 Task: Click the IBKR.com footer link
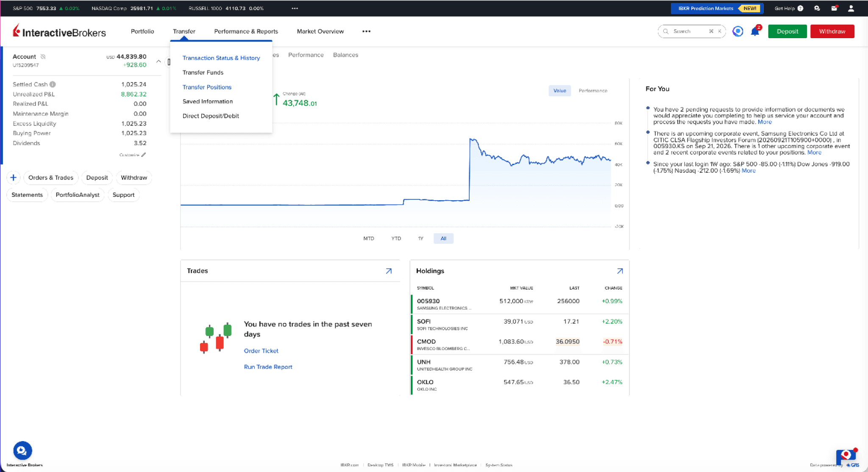350,465
